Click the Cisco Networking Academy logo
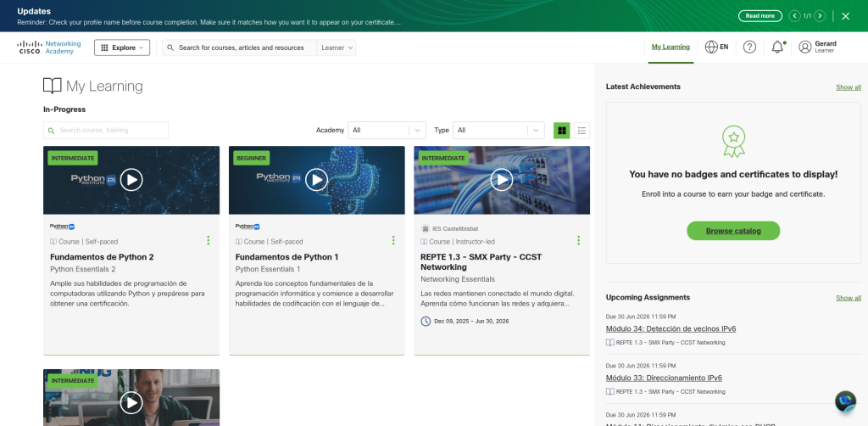The height and width of the screenshot is (426, 868). [50, 48]
